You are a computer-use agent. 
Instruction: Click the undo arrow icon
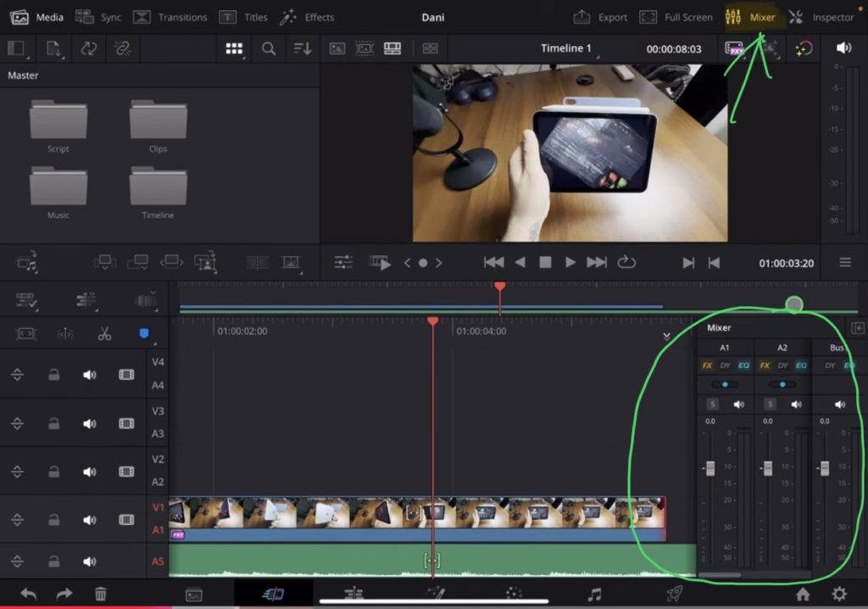click(28, 595)
